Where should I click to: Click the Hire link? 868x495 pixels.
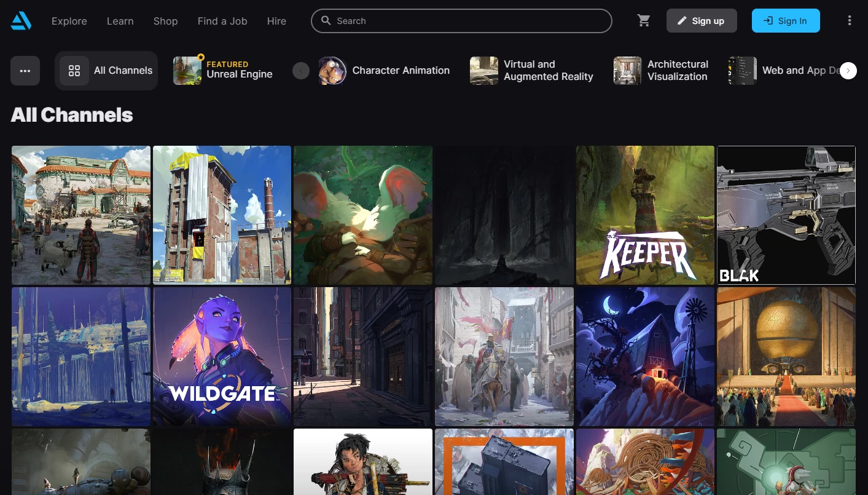pos(276,21)
